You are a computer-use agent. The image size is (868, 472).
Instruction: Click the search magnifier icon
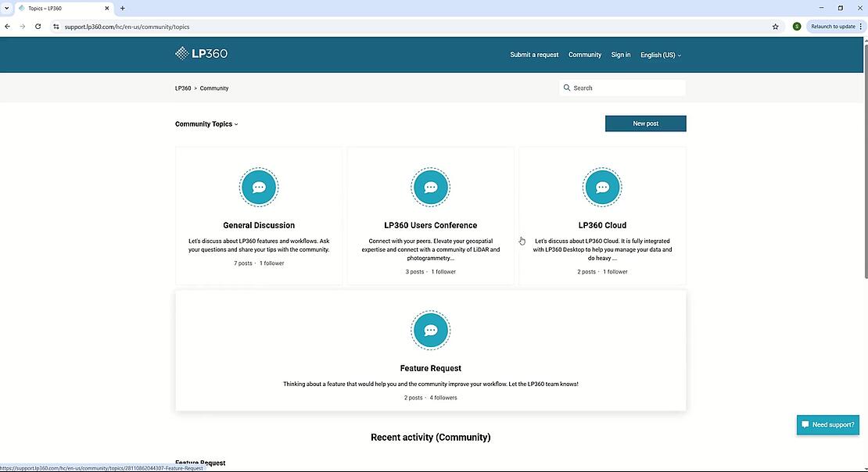(567, 88)
